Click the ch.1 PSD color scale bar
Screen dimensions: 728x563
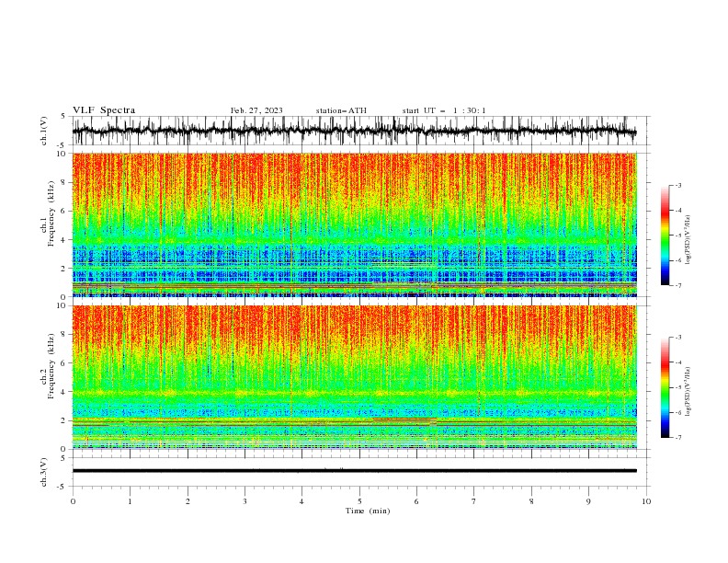click(665, 236)
